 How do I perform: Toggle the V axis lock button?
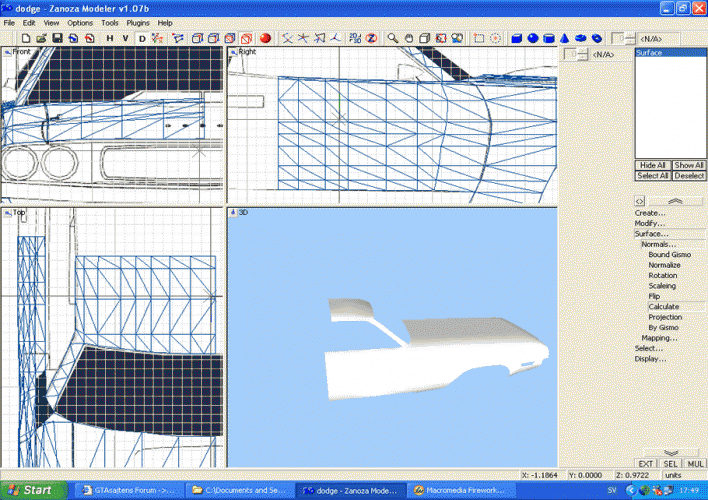pos(125,38)
